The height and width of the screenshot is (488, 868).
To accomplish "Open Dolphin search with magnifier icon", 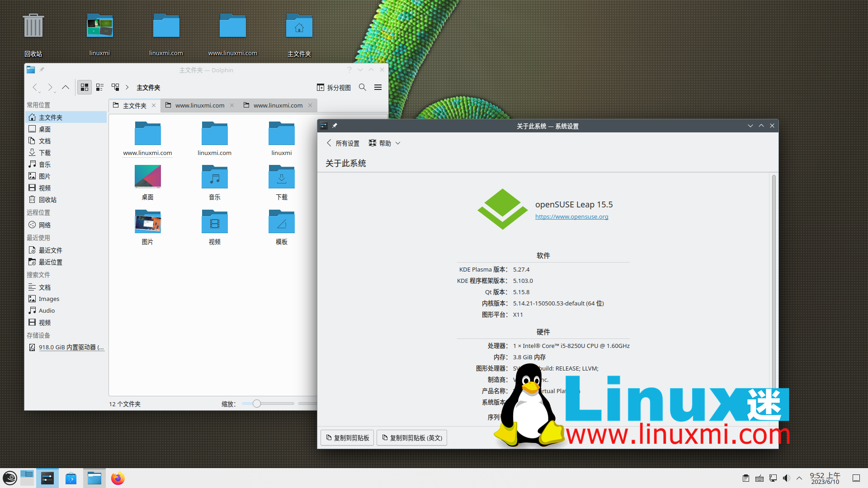I will tap(363, 87).
